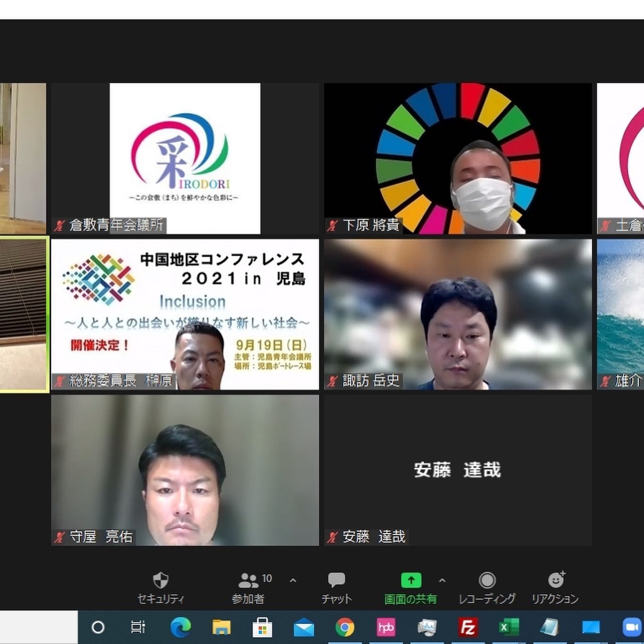Expand the chevron next to 参加者
644x644 pixels.
click(293, 580)
